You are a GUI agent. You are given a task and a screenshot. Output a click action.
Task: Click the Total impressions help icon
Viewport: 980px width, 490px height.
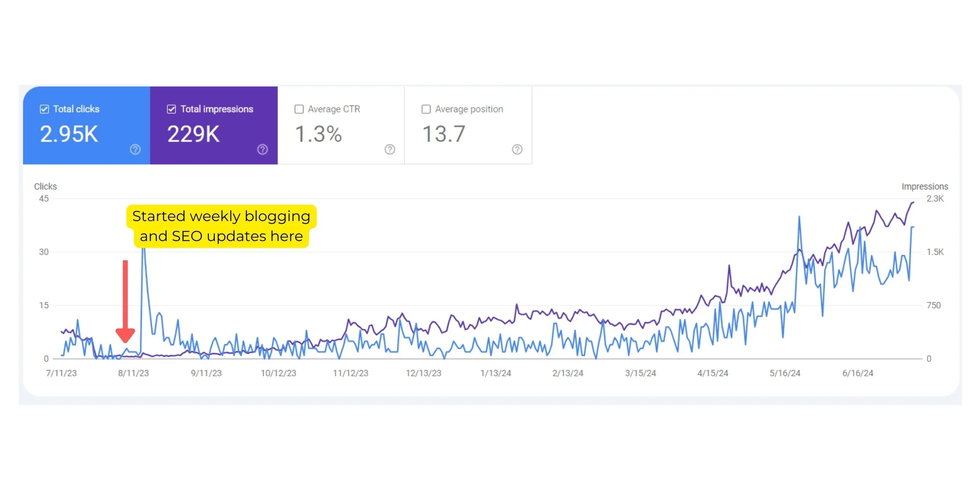263,149
